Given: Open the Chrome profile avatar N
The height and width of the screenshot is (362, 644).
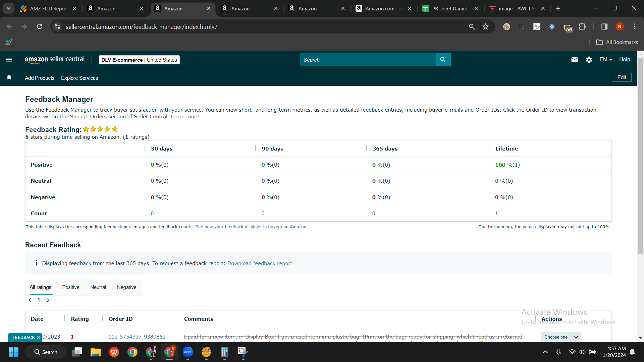Looking at the screenshot, I should tap(620, 26).
